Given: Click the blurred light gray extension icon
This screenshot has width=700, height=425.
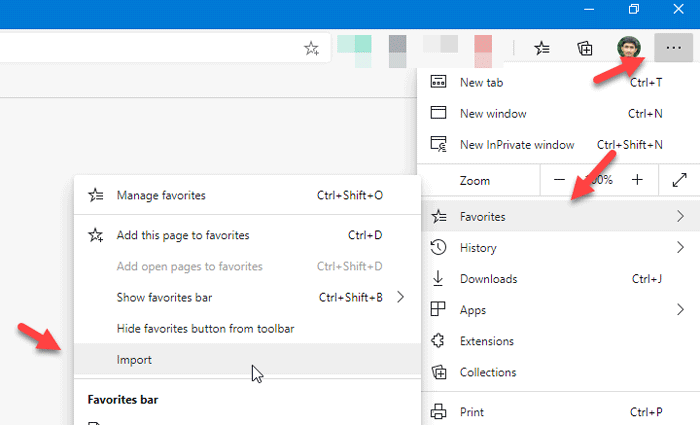Looking at the screenshot, I should click(x=441, y=44).
